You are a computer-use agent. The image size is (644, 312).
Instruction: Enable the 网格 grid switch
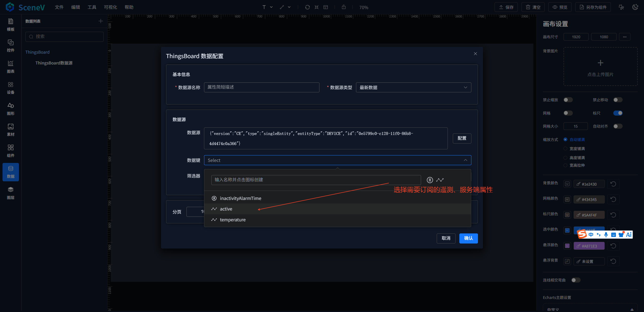pyautogui.click(x=568, y=113)
